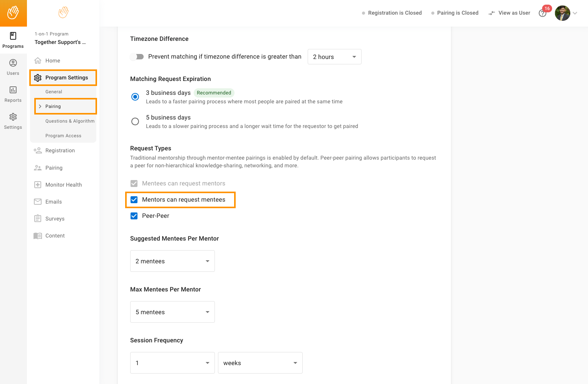The height and width of the screenshot is (384, 588).
Task: Click the Pairing people icon in sidebar
Action: click(38, 168)
